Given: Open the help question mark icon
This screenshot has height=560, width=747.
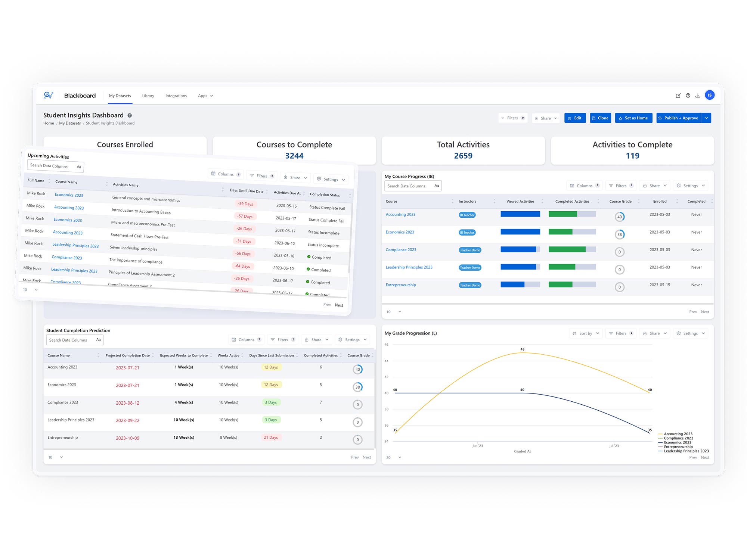Looking at the screenshot, I should 688,96.
